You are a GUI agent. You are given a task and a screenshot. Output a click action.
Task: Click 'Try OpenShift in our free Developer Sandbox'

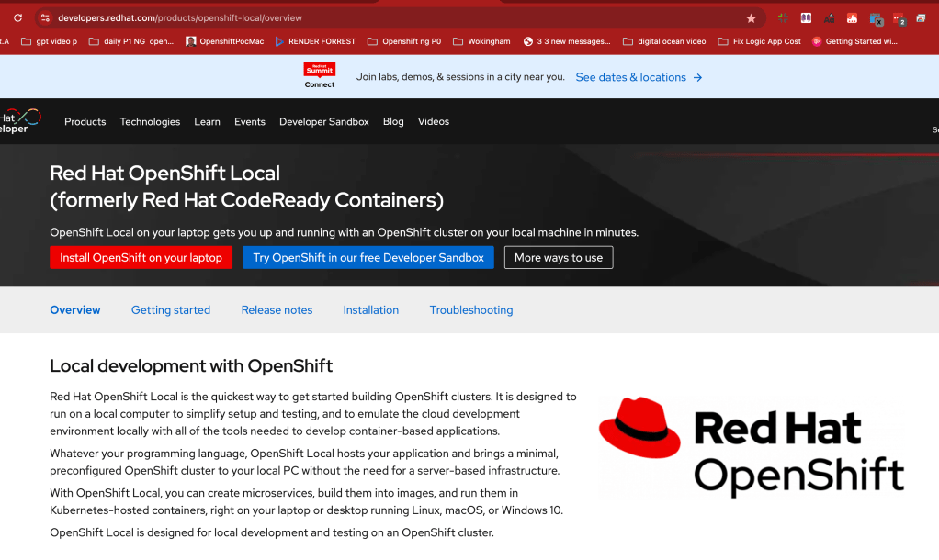click(368, 257)
